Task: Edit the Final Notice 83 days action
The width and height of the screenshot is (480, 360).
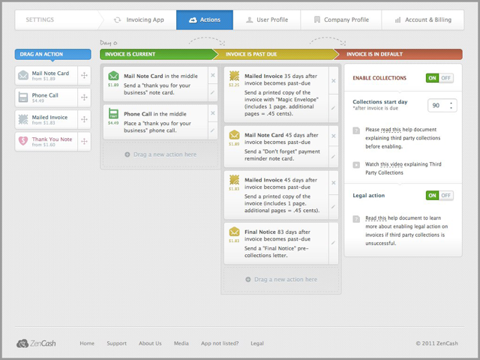Action: pos(333,243)
